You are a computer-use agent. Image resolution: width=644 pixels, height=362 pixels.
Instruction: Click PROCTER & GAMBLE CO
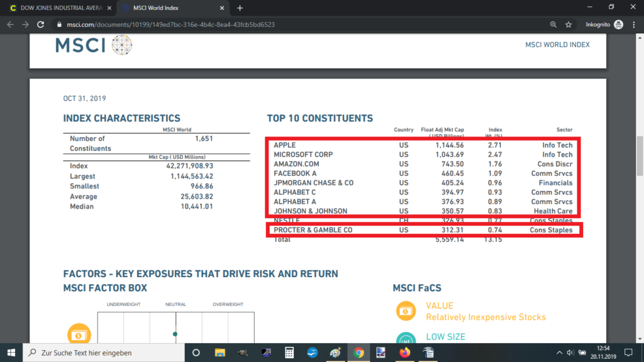tap(313, 230)
